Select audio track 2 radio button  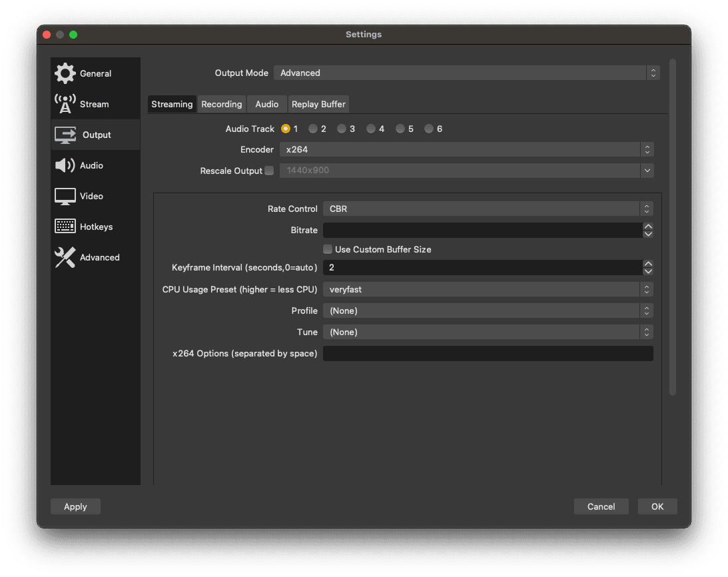click(314, 129)
